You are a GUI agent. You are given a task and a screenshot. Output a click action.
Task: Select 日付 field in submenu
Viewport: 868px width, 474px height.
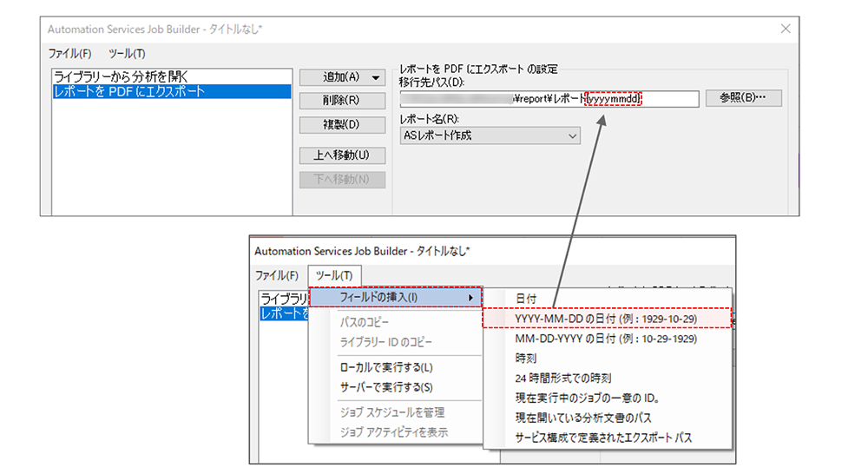point(608,299)
